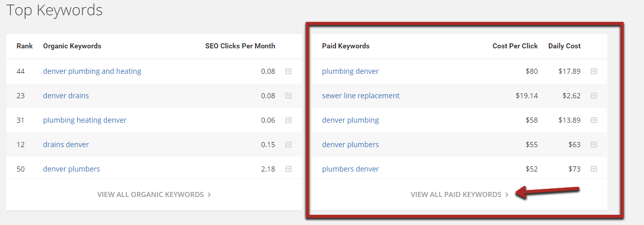
Task: Open 'plumbing heating denver' keyword link
Action: (x=85, y=120)
